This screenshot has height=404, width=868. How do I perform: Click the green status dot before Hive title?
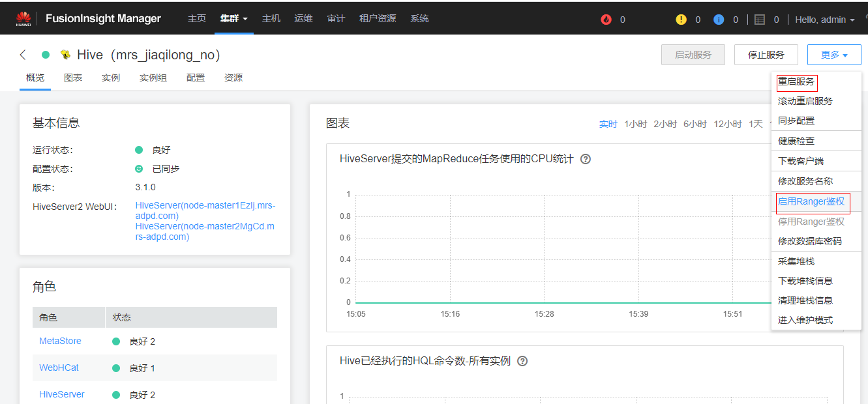click(x=46, y=55)
